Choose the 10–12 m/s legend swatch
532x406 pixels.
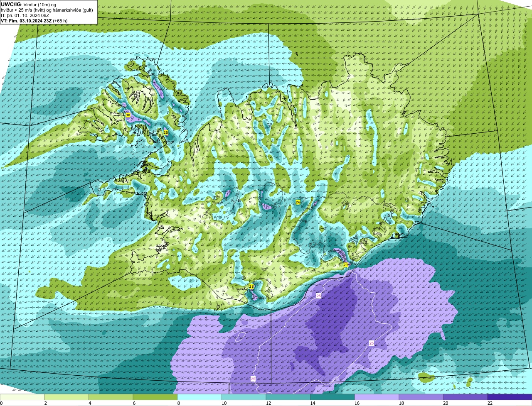click(244, 397)
